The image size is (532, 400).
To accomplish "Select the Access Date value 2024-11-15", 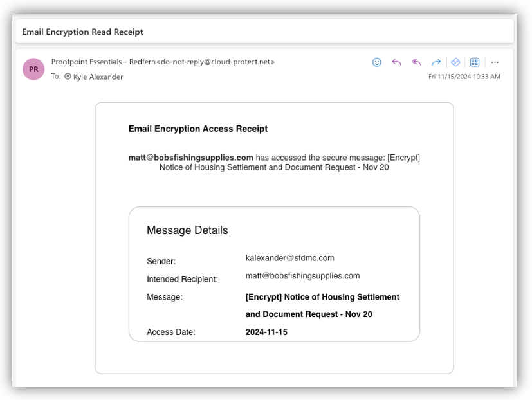I will 266,332.
